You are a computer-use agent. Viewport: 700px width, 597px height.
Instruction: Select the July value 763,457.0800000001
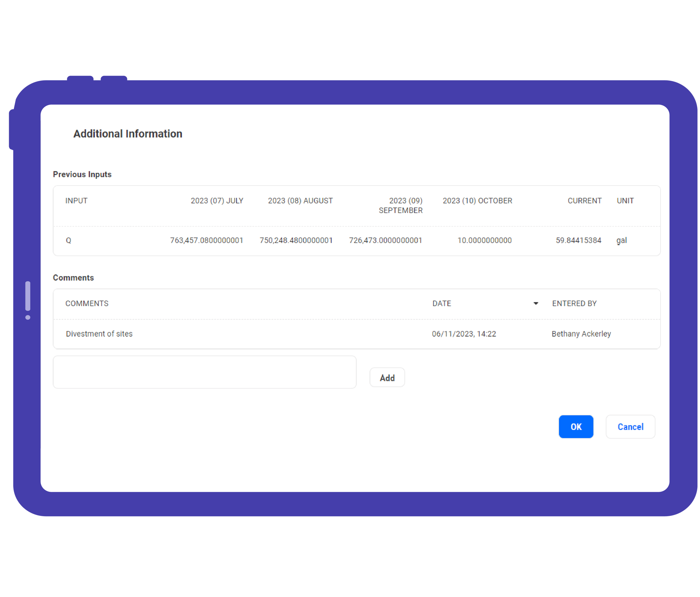point(206,240)
